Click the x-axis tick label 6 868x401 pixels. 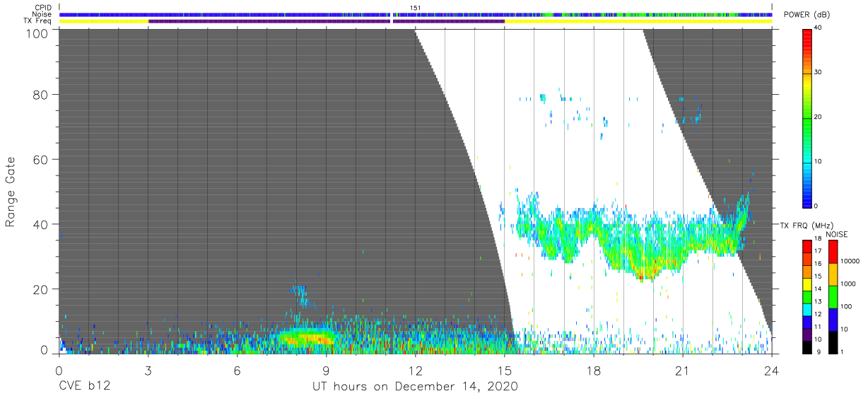tap(237, 371)
